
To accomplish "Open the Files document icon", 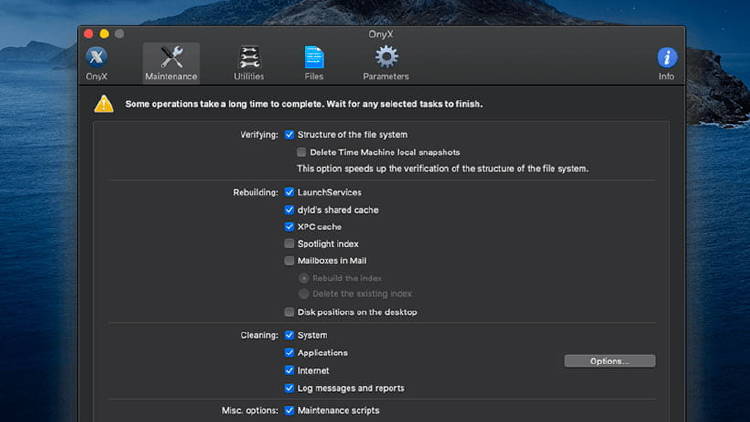I will coord(314,58).
